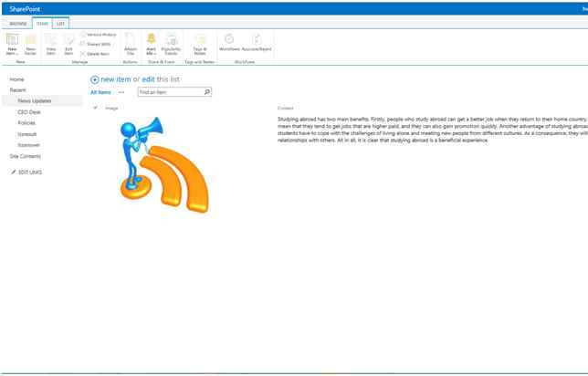The height and width of the screenshot is (376, 588).
Task: Click the New Item ribbon icon
Action: pyautogui.click(x=12, y=44)
